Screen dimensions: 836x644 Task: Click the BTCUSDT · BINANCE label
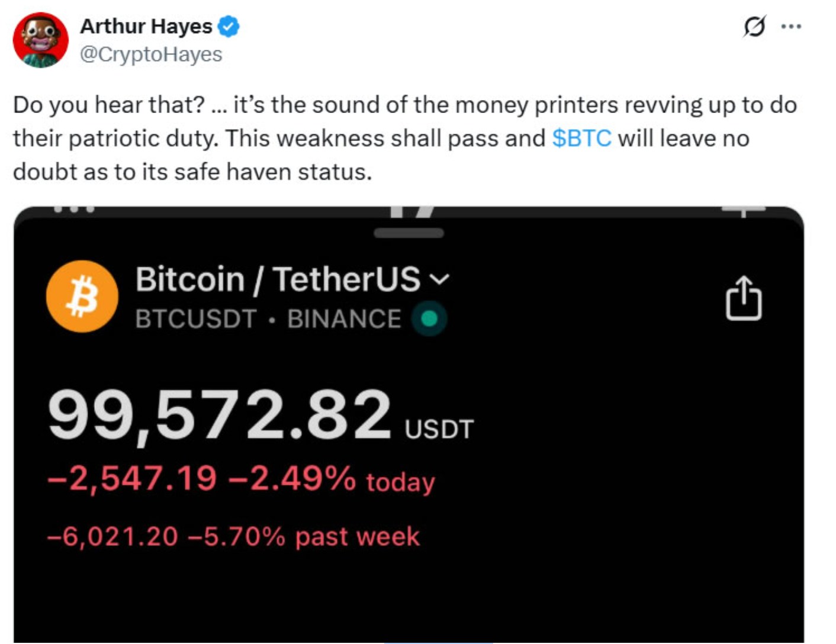tap(268, 318)
